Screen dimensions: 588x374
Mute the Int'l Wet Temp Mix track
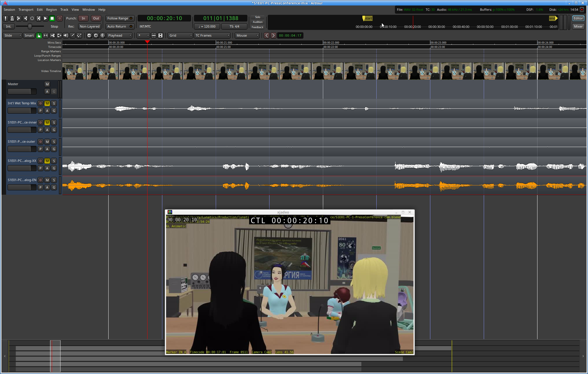pyautogui.click(x=47, y=103)
